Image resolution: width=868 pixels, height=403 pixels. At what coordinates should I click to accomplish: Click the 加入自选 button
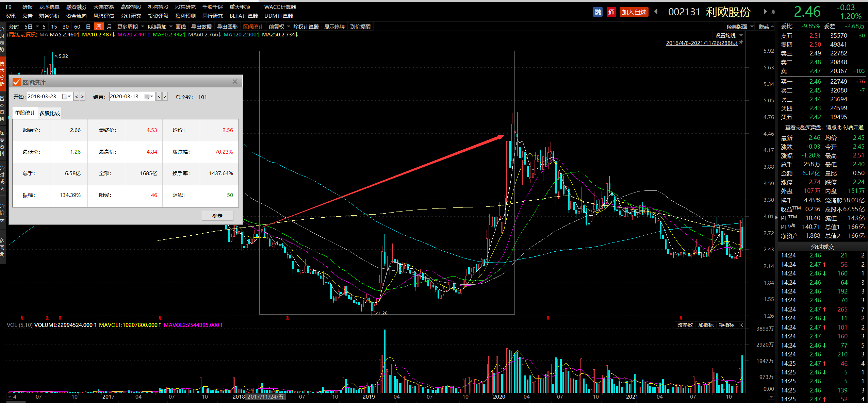point(634,12)
